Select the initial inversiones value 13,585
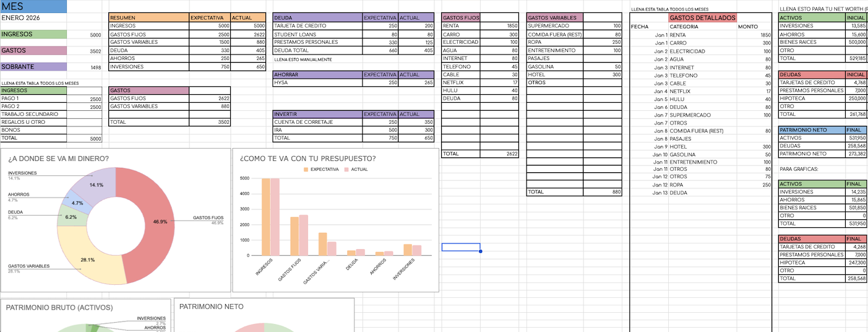Viewport: 868px width, 332px height. (x=856, y=26)
